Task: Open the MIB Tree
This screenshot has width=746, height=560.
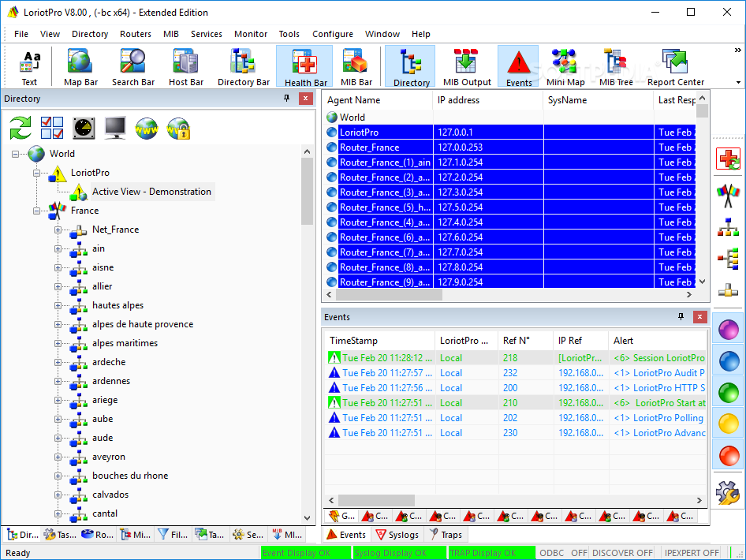Action: click(616, 67)
